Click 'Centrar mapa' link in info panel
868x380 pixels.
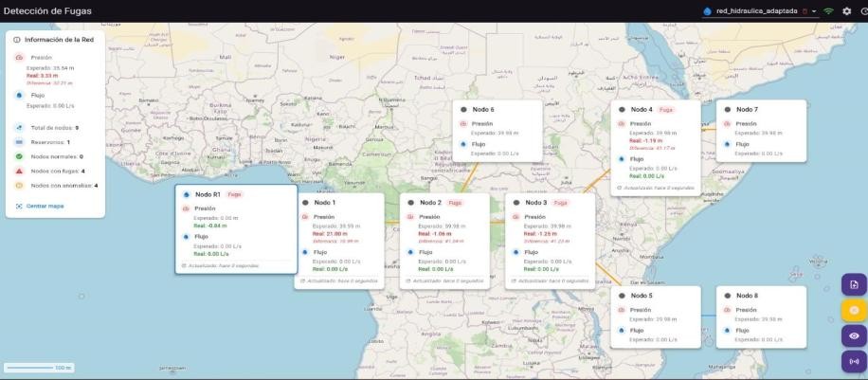coord(41,206)
